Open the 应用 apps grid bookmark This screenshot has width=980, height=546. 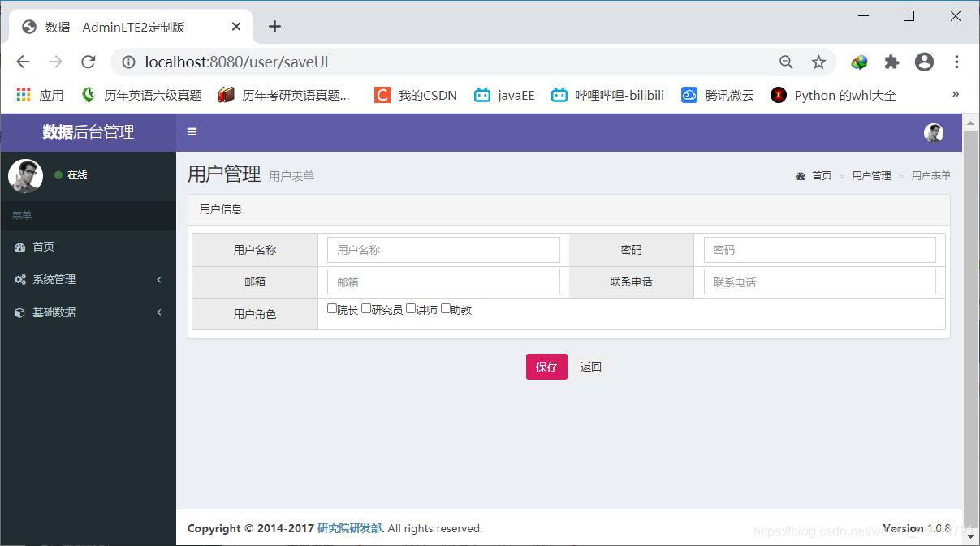pyautogui.click(x=40, y=95)
